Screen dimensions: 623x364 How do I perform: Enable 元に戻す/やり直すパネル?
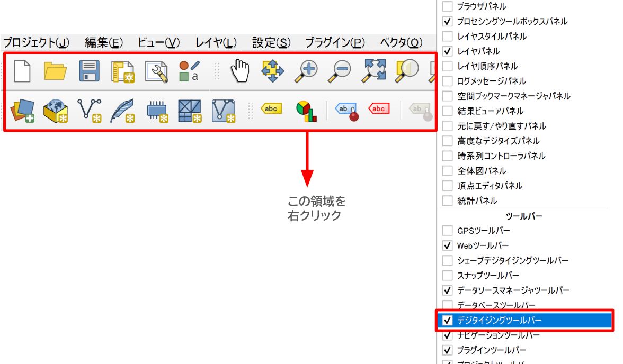447,126
